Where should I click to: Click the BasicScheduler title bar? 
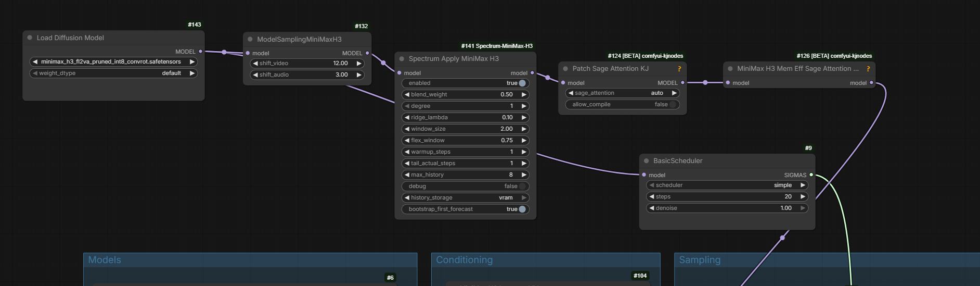point(727,161)
